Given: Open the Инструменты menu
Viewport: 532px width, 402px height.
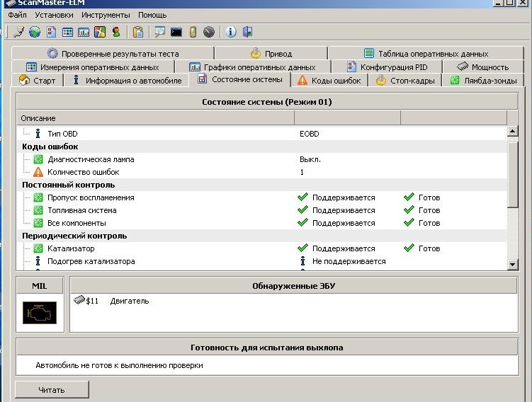Looking at the screenshot, I should [x=106, y=15].
